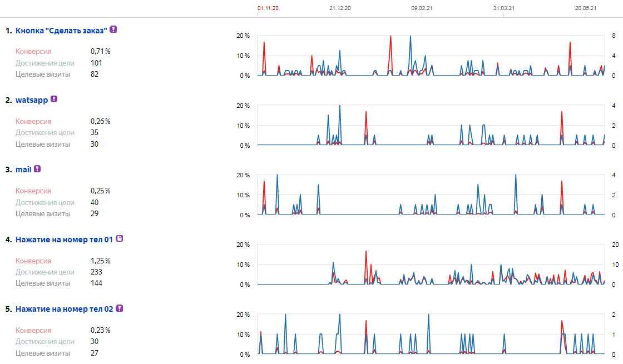The width and height of the screenshot is (623, 364).
Task: Open the watsapp goal link
Action: pyautogui.click(x=32, y=100)
